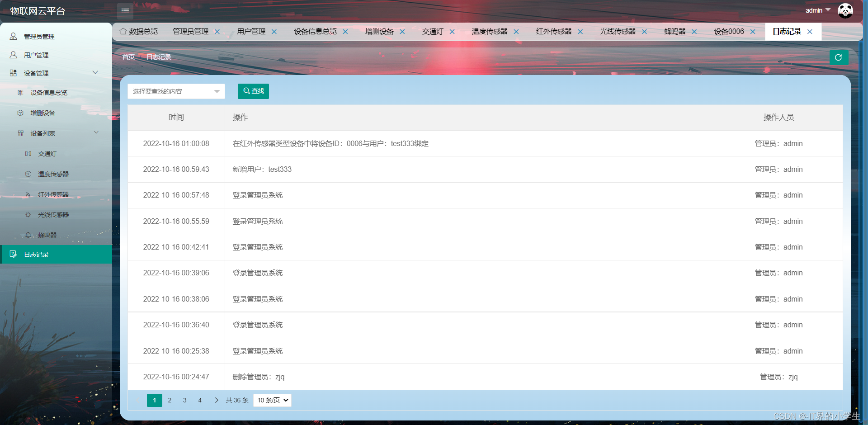Click the refresh icon near breadcrumb
Viewport: 868px width, 425px height.
839,57
